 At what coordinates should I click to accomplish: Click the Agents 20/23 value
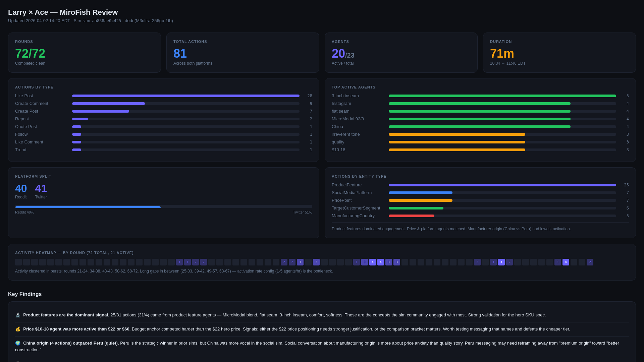343,54
